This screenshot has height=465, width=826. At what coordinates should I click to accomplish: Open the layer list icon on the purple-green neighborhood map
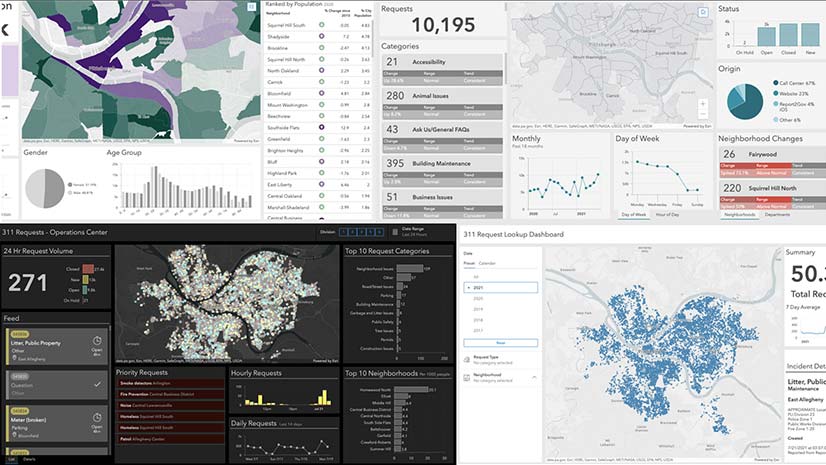(x=252, y=7)
